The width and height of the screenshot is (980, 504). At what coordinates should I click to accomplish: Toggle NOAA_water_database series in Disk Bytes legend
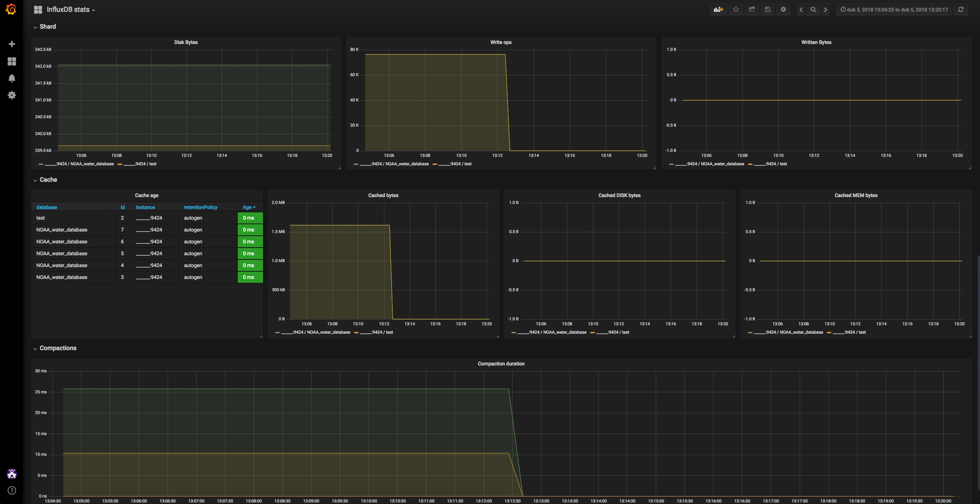[x=91, y=164]
